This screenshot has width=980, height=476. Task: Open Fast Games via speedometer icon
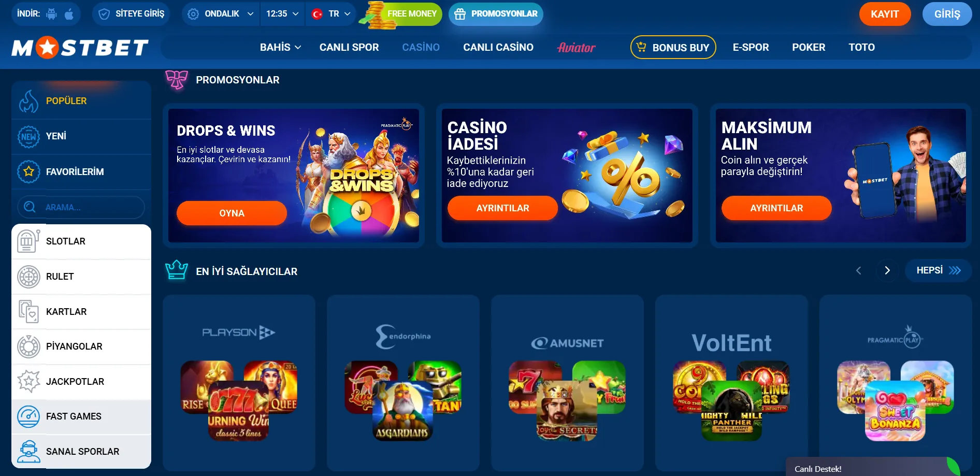[x=28, y=416]
